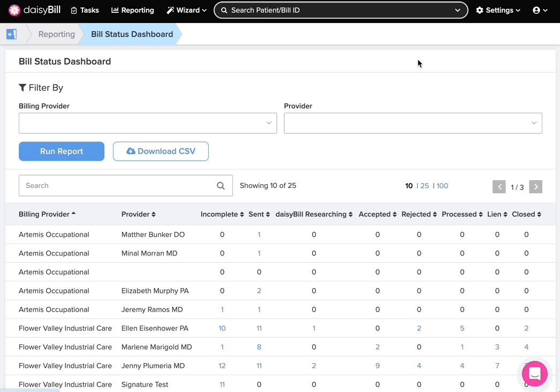Viewport: 560px width, 392px height.
Task: Open Incomplete count for Jeremy Ramos MD
Action: tap(222, 310)
